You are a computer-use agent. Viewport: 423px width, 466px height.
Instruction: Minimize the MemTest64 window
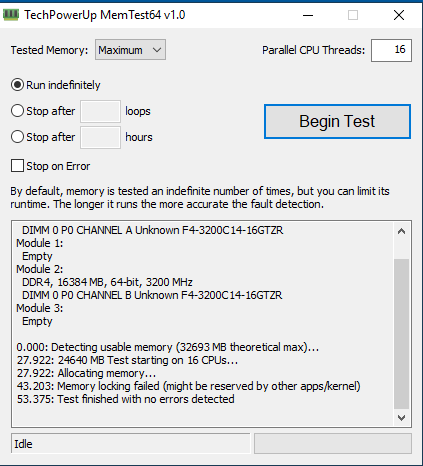308,15
